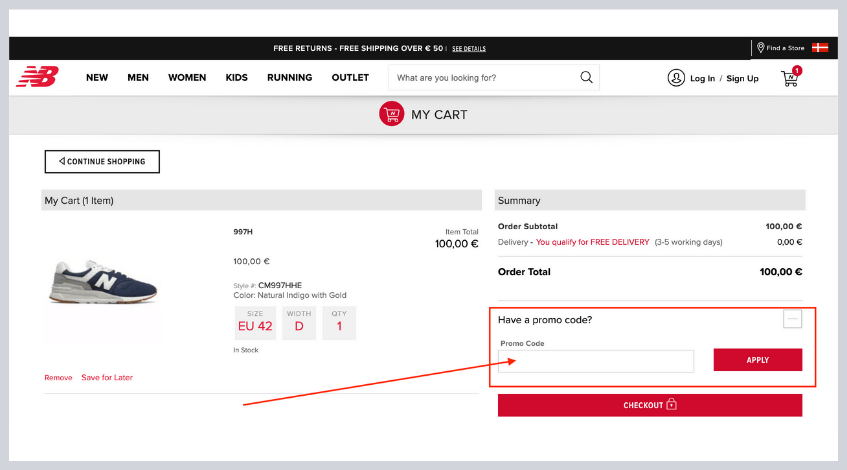Open the width D selector

coord(299,323)
